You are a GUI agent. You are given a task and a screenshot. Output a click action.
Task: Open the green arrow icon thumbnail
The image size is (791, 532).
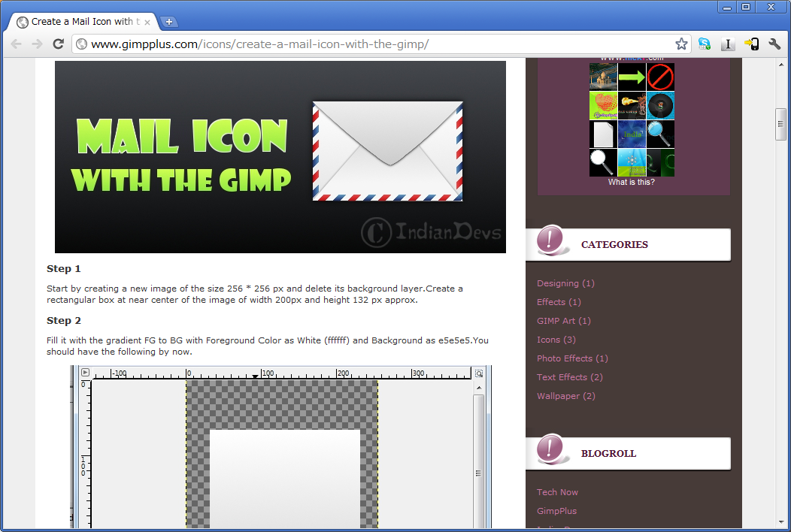pyautogui.click(x=632, y=77)
